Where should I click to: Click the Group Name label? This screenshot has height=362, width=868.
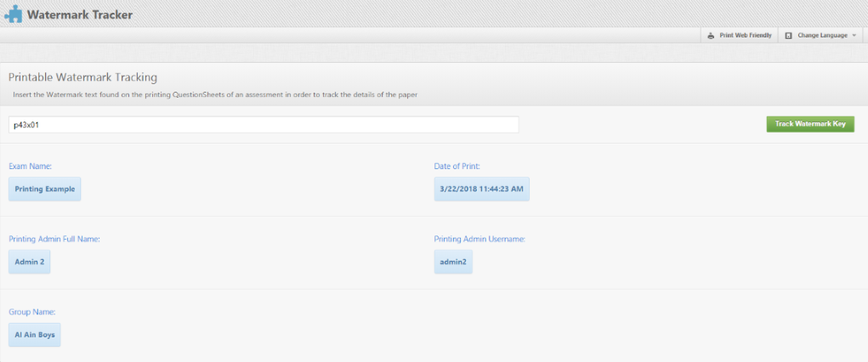pyautogui.click(x=32, y=313)
